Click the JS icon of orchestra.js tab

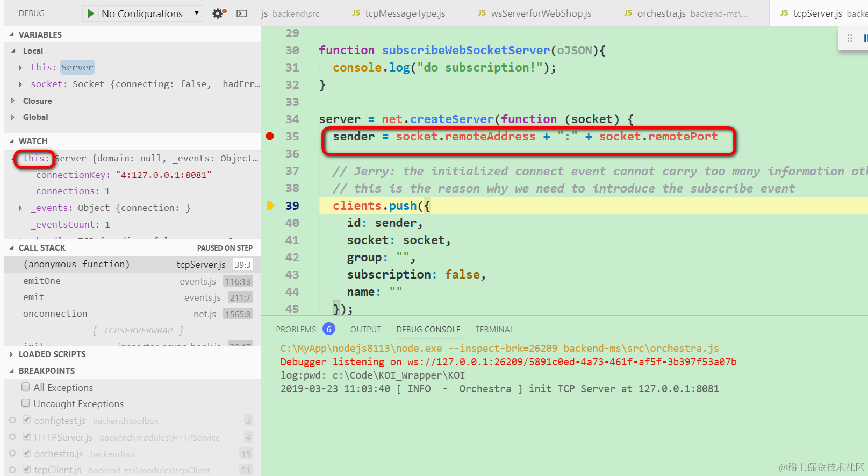628,13
